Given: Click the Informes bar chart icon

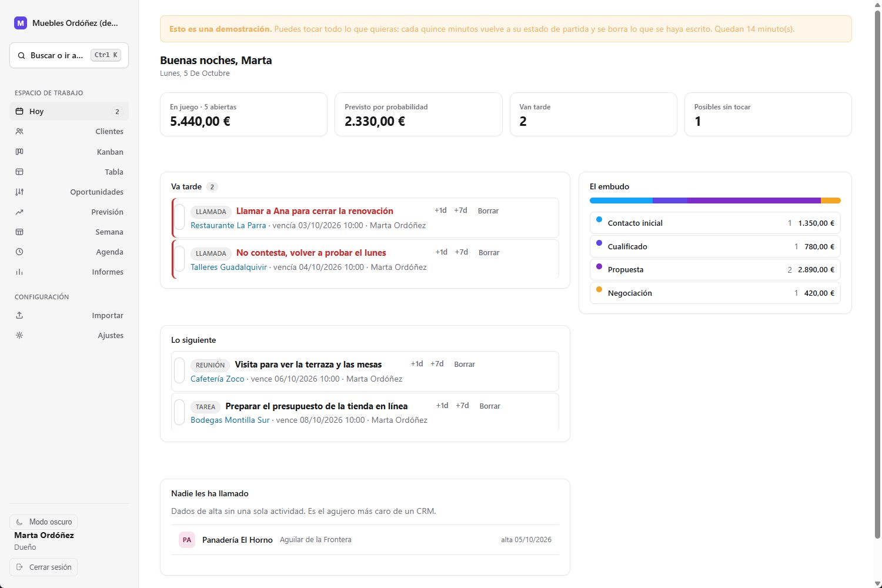Looking at the screenshot, I should pyautogui.click(x=19, y=272).
